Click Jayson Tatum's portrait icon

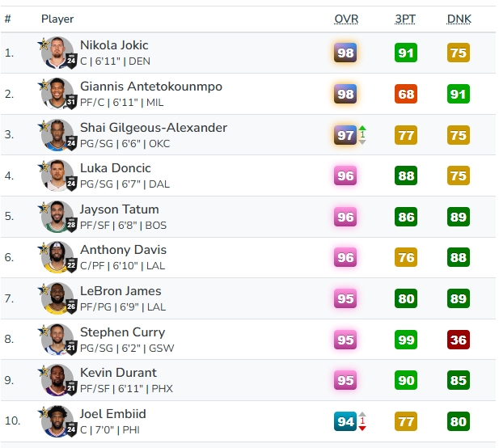[x=57, y=217]
